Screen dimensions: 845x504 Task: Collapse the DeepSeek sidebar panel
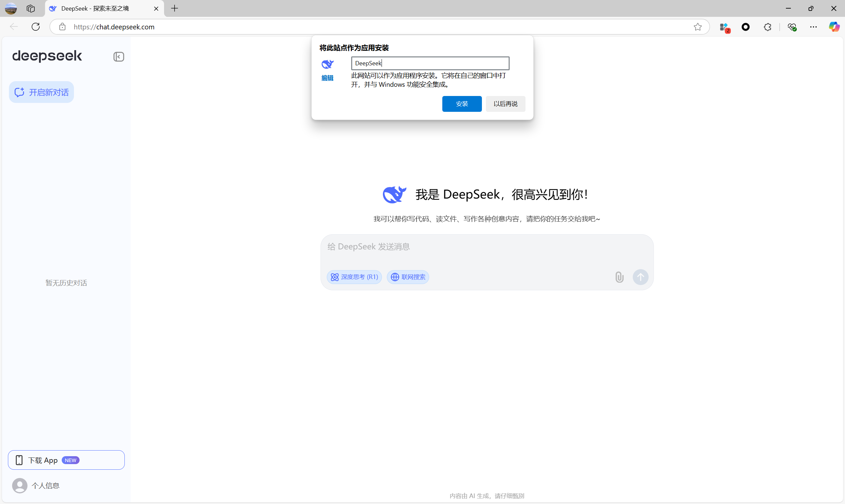coord(118,56)
